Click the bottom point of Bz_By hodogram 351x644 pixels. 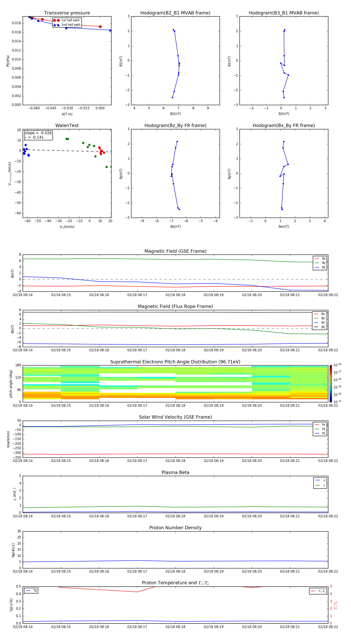point(179,210)
